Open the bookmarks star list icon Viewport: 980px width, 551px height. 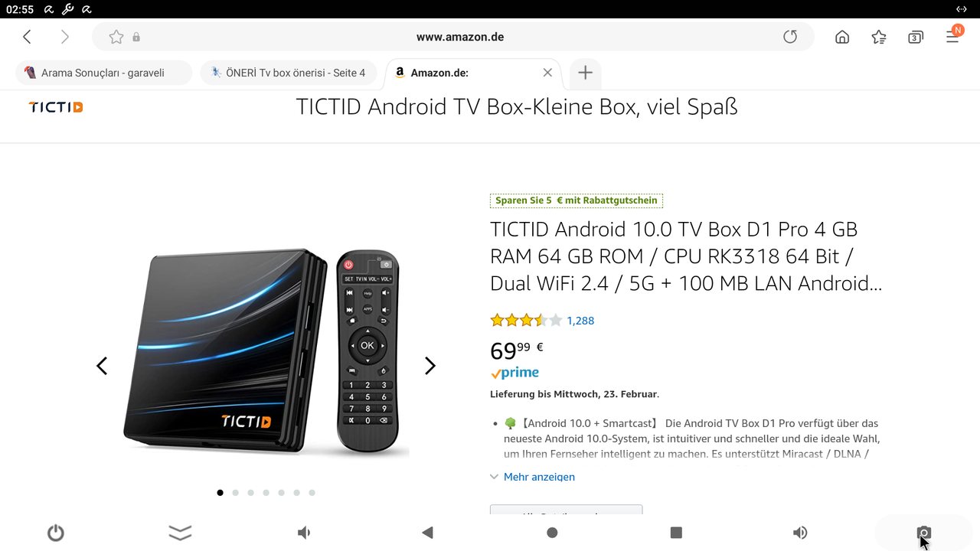tap(879, 37)
